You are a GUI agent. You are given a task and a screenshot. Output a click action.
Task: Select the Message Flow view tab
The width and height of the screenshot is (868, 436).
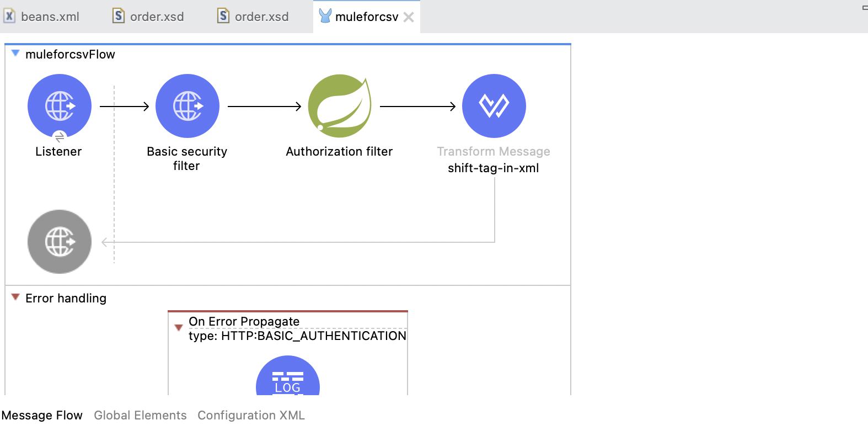(x=42, y=415)
